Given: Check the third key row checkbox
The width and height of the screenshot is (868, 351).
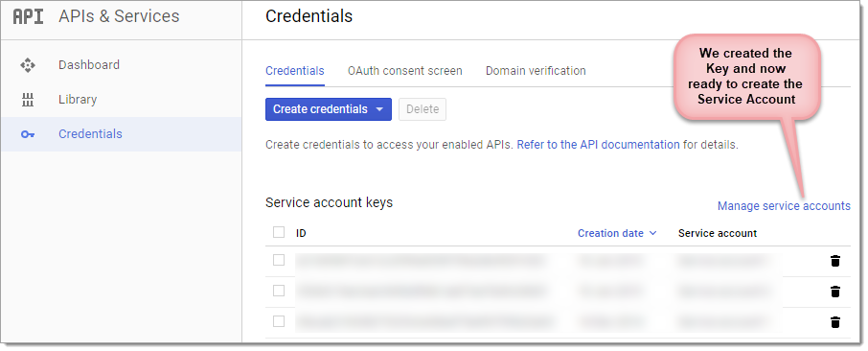Looking at the screenshot, I should point(279,321).
